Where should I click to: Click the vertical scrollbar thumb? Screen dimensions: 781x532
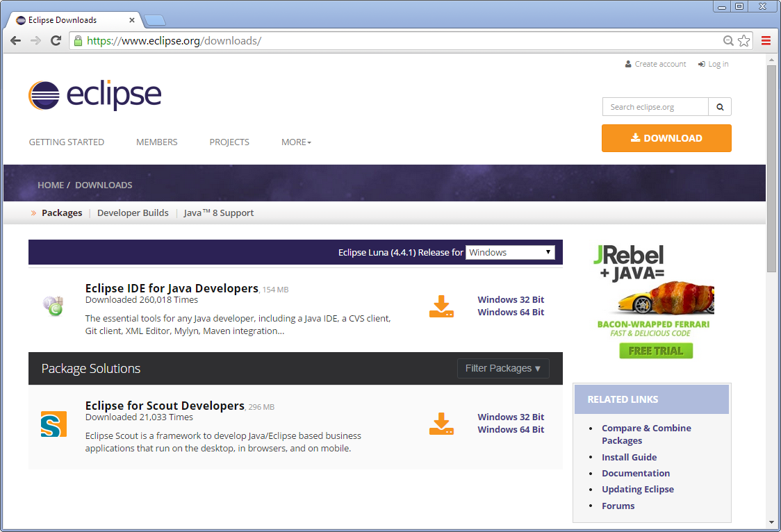(771, 168)
